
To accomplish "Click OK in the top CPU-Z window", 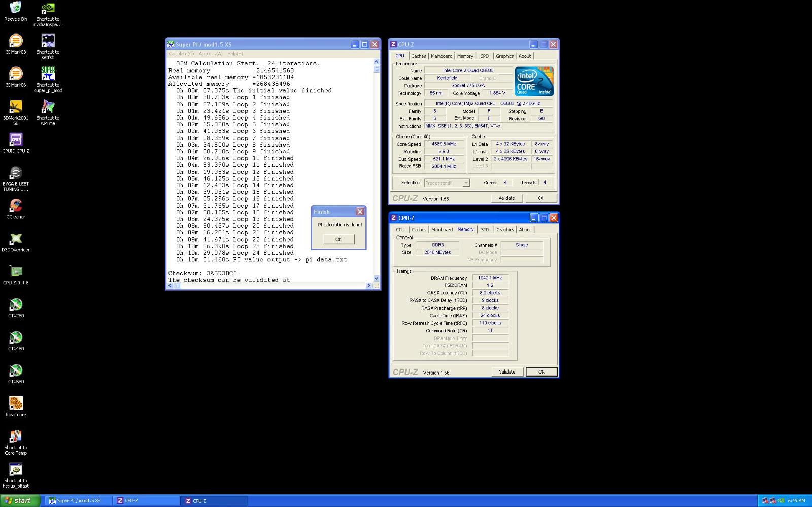I will pos(541,198).
